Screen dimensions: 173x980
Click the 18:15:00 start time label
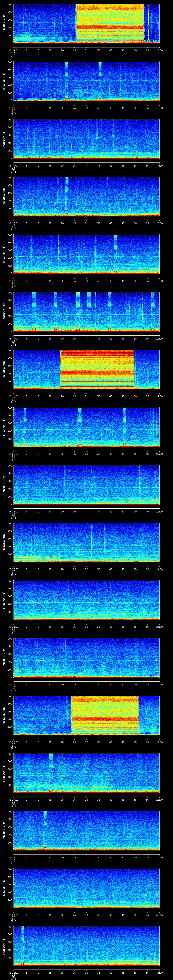(13, 108)
